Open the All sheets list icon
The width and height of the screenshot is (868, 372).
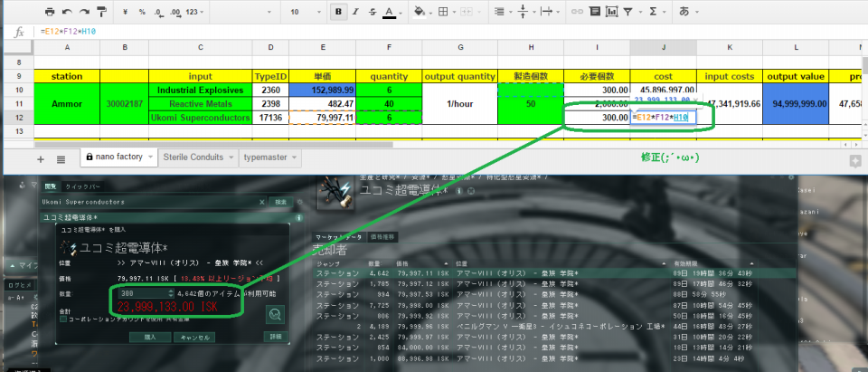[x=61, y=159]
